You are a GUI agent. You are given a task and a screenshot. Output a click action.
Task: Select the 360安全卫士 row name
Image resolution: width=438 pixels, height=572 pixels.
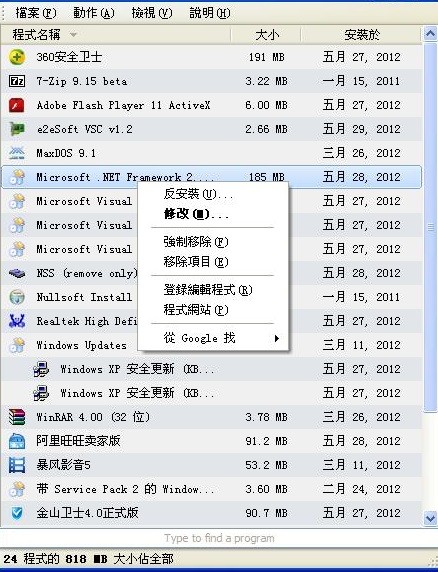(x=69, y=57)
